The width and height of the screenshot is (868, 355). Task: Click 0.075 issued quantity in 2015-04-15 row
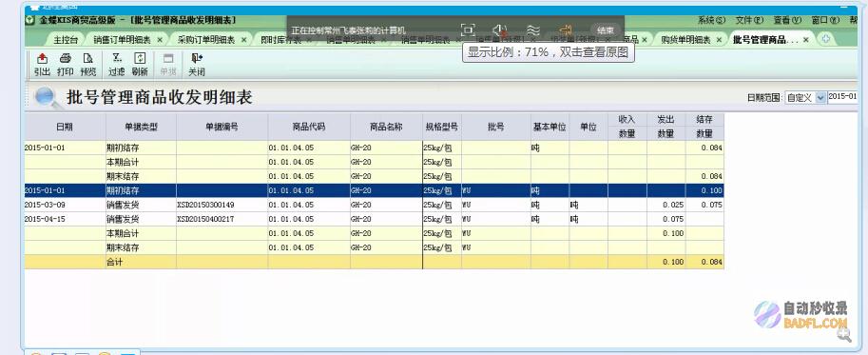[x=666, y=219]
